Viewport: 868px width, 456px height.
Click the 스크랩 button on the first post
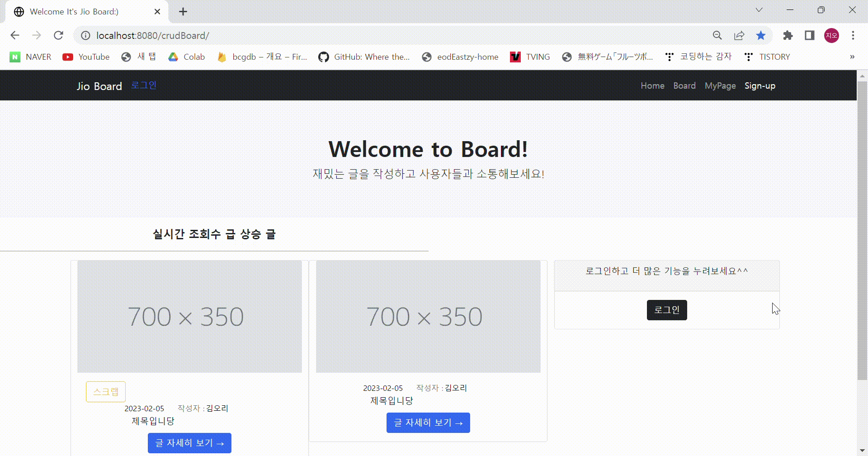click(105, 391)
